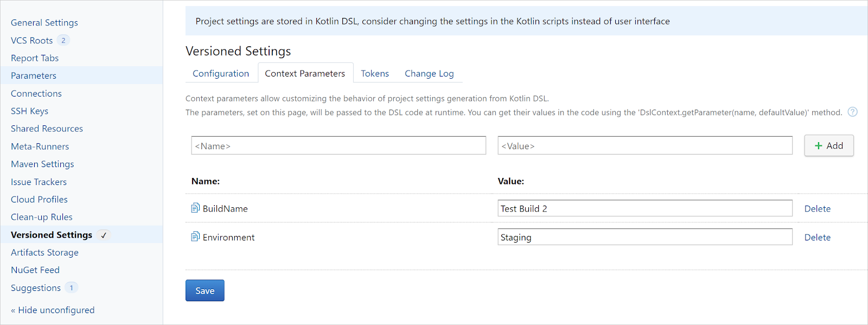This screenshot has width=868, height=325.
Task: Edit the Staging value field
Action: [645, 237]
